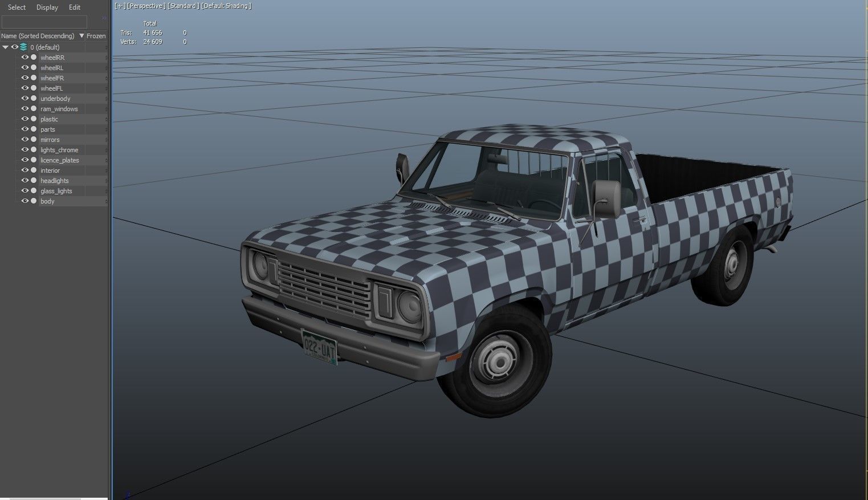Select the licence_plates row name

pyautogui.click(x=60, y=160)
